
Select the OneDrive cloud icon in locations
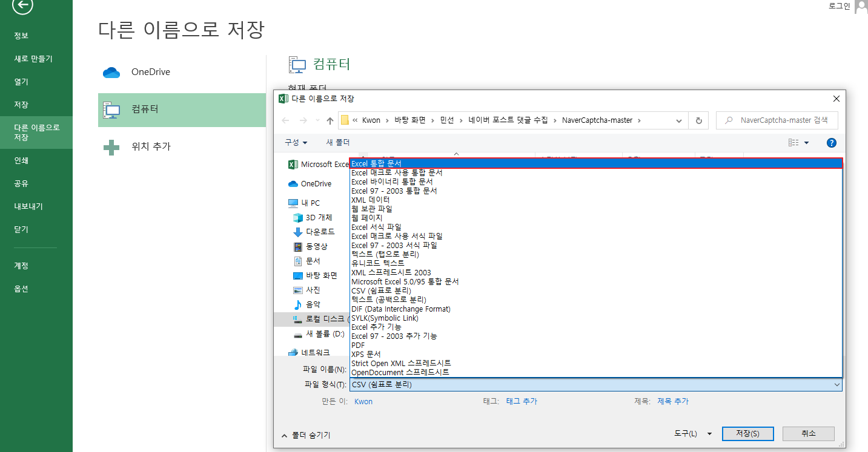(x=111, y=73)
